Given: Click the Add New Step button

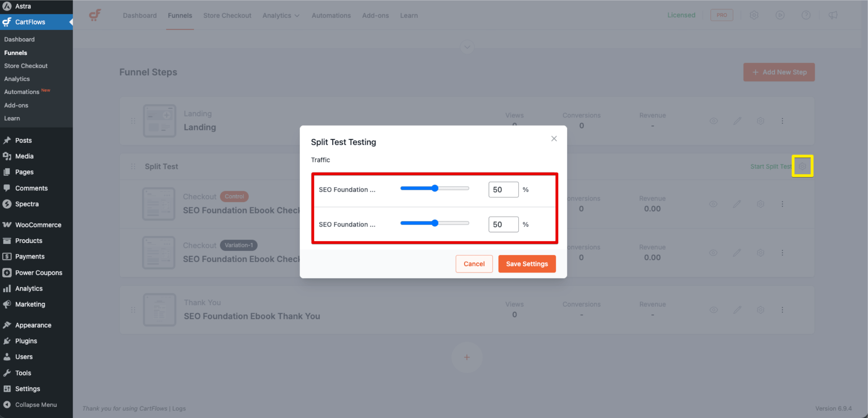Looking at the screenshot, I should 779,72.
